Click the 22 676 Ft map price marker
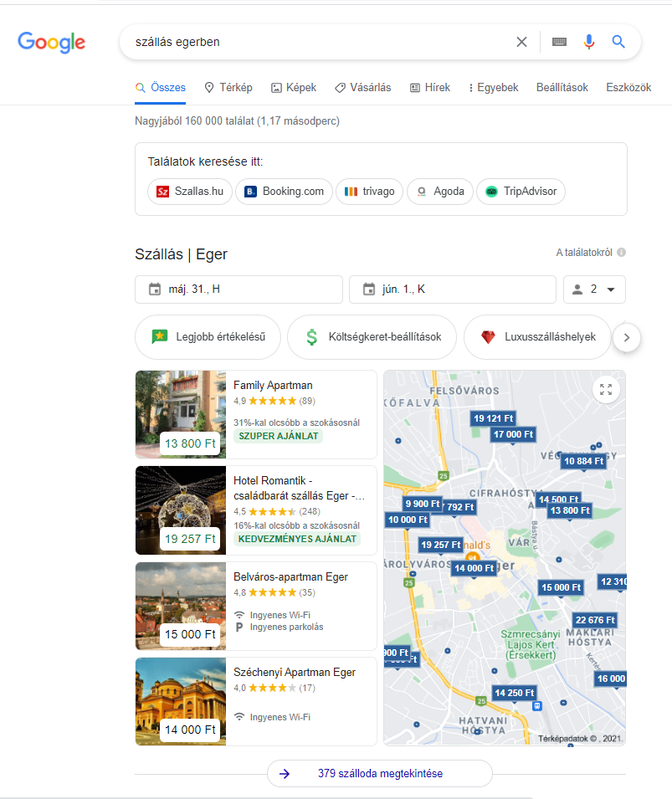The width and height of the screenshot is (672, 799). [x=595, y=620]
